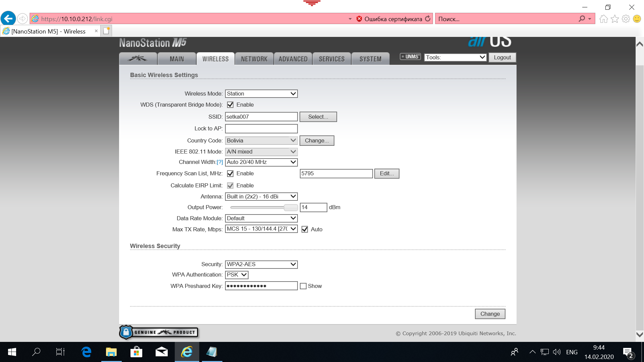Click in the SSID input field
Viewport: 644px width, 362px height.
pos(261,117)
